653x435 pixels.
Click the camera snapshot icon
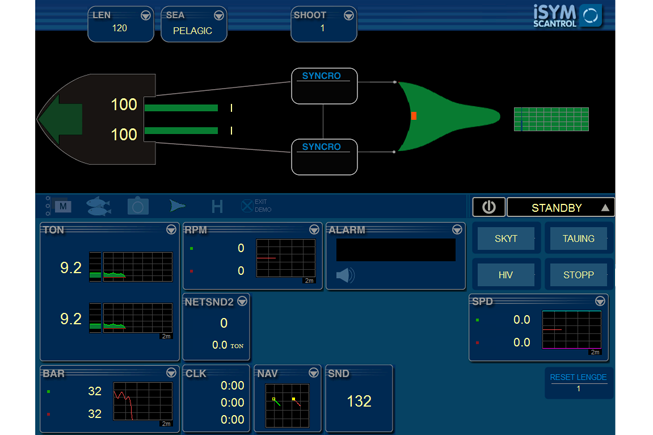pos(137,206)
